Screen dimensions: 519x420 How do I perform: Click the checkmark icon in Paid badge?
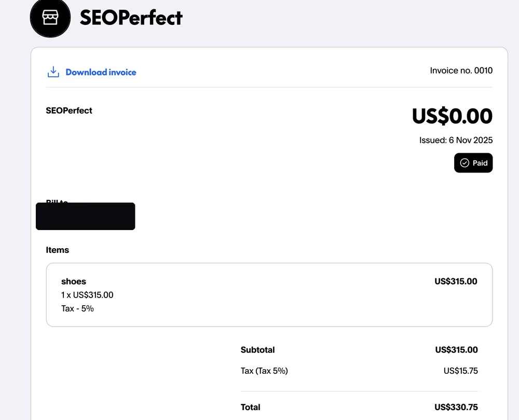[x=465, y=163]
